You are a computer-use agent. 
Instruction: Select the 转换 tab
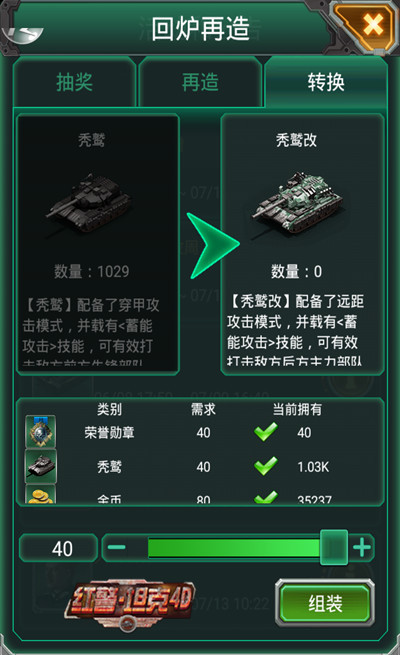coord(326,82)
